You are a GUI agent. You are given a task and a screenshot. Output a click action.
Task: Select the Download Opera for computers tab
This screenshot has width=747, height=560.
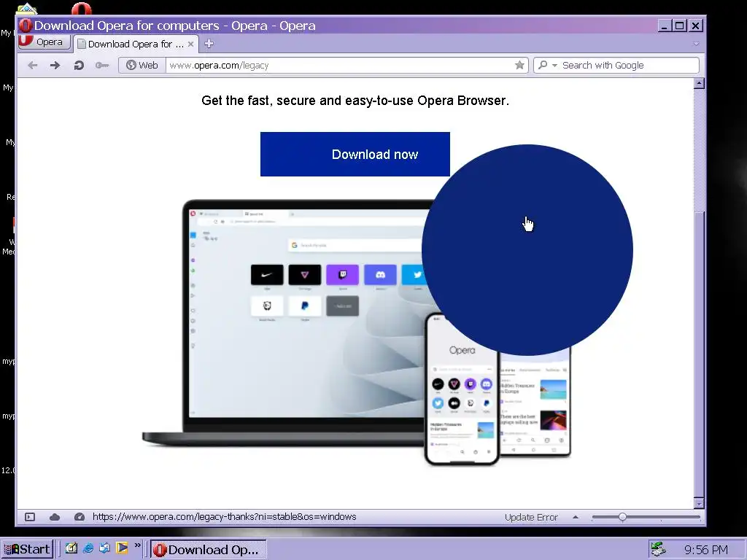[x=135, y=44]
